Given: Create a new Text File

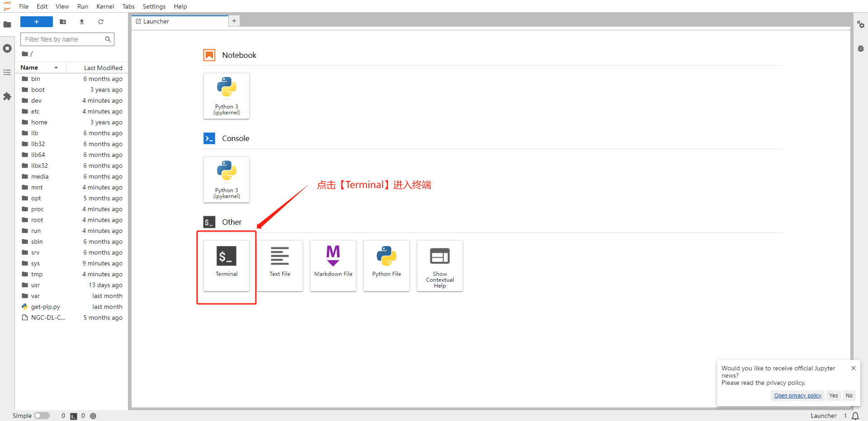Looking at the screenshot, I should click(280, 265).
